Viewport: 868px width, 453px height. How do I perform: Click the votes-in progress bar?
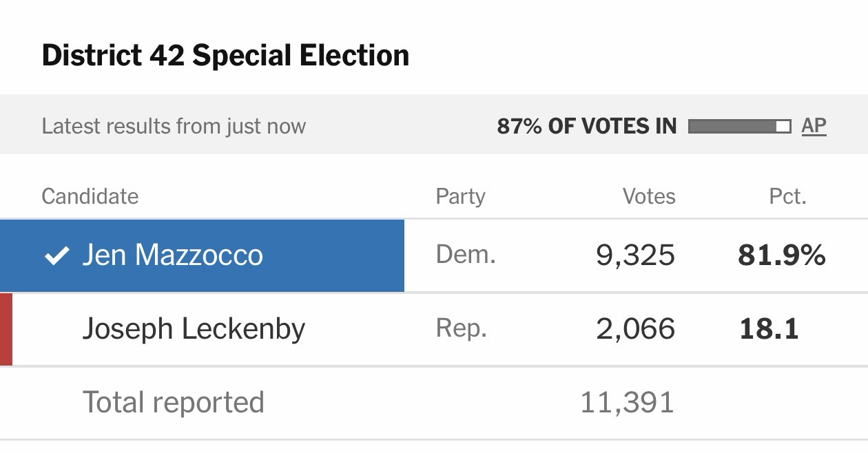[x=739, y=126]
